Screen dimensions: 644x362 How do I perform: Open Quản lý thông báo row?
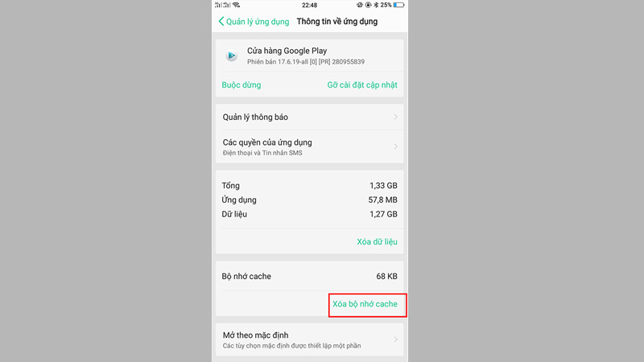coord(310,117)
